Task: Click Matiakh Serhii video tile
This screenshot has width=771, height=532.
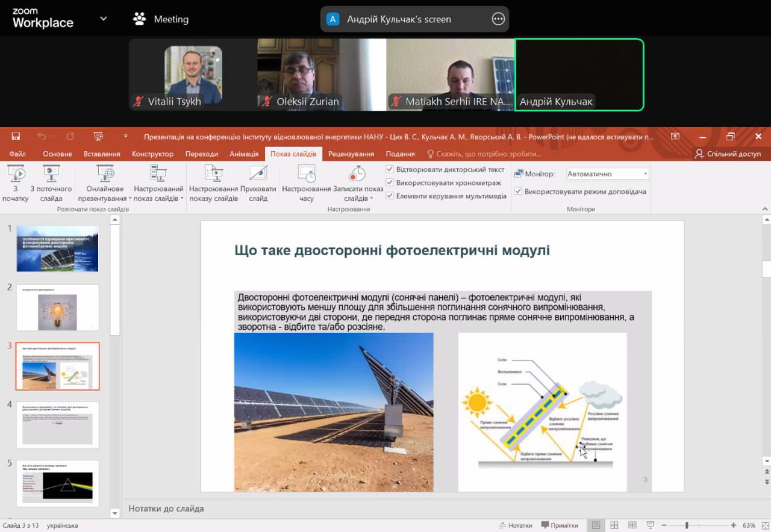Action: (x=450, y=75)
